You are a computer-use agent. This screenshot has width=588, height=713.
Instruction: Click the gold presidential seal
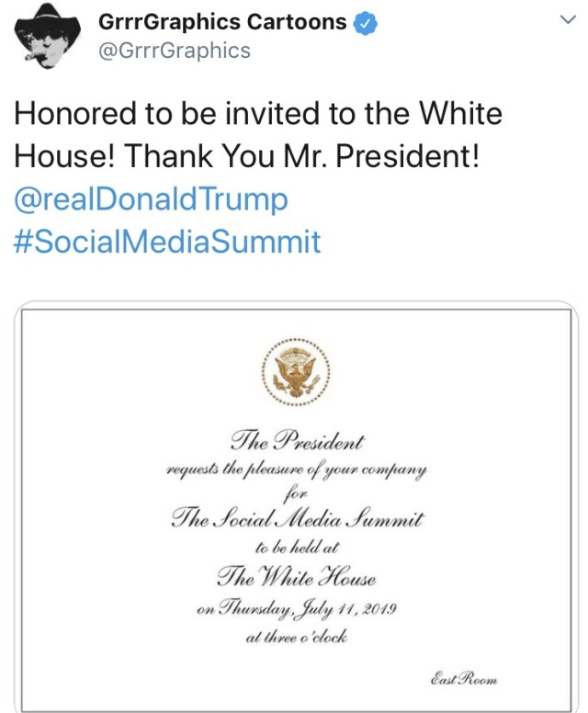(x=295, y=371)
